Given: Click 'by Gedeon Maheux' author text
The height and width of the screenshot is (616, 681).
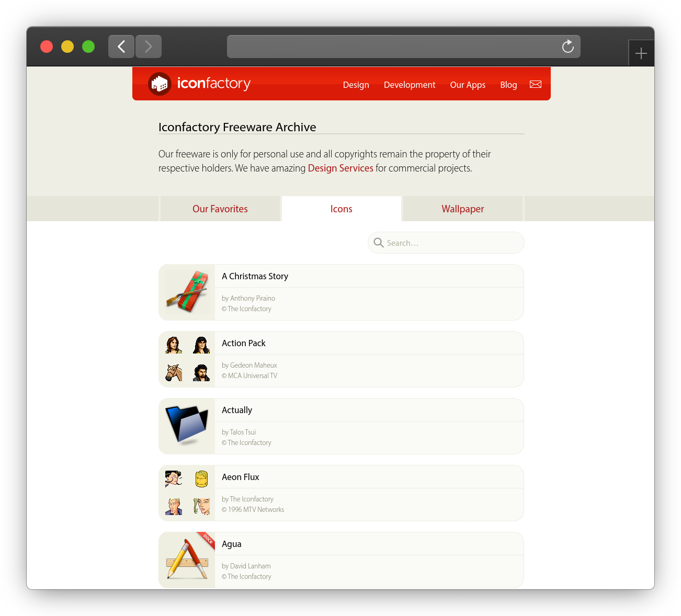Looking at the screenshot, I should point(249,365).
